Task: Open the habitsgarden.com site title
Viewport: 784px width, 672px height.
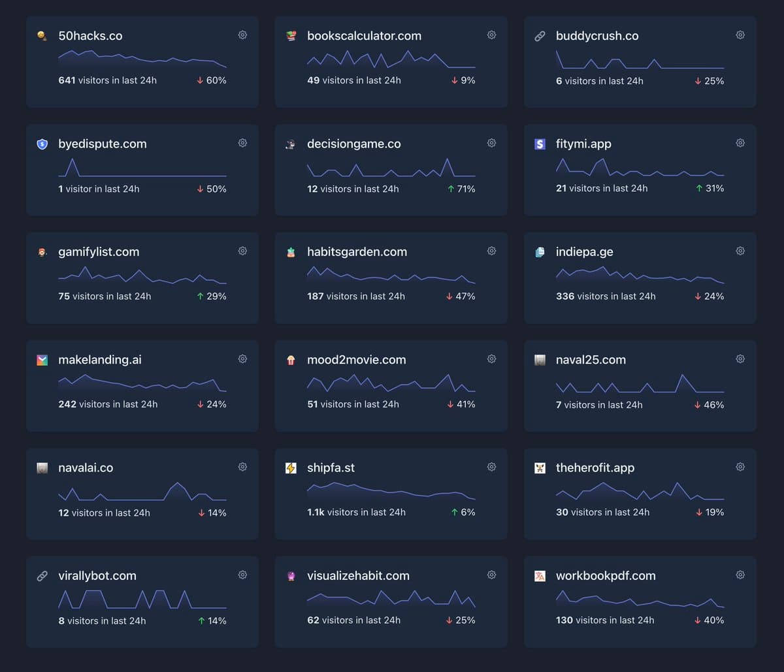Action: [357, 251]
